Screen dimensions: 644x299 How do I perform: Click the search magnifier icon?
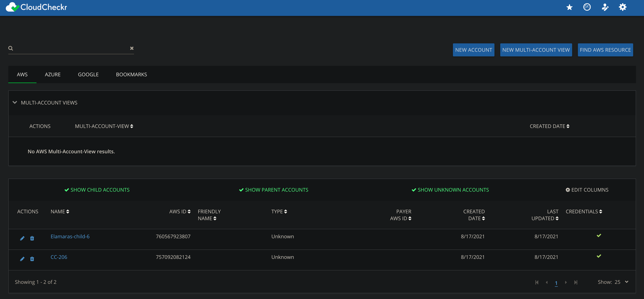10,48
